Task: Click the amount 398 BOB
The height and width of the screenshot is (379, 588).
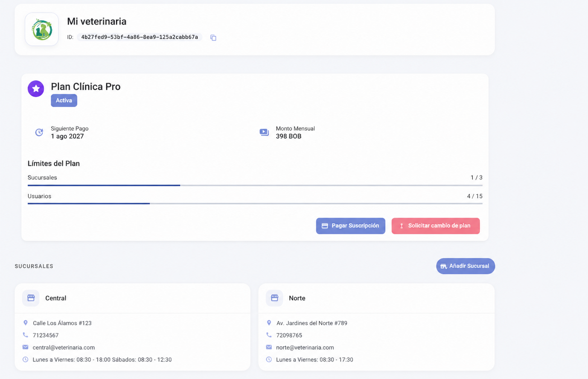Action: coord(289,136)
